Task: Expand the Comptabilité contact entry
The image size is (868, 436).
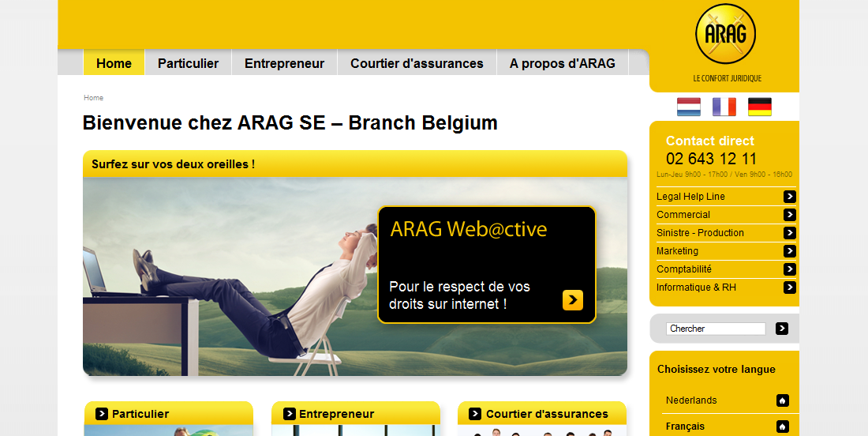Action: click(x=726, y=269)
